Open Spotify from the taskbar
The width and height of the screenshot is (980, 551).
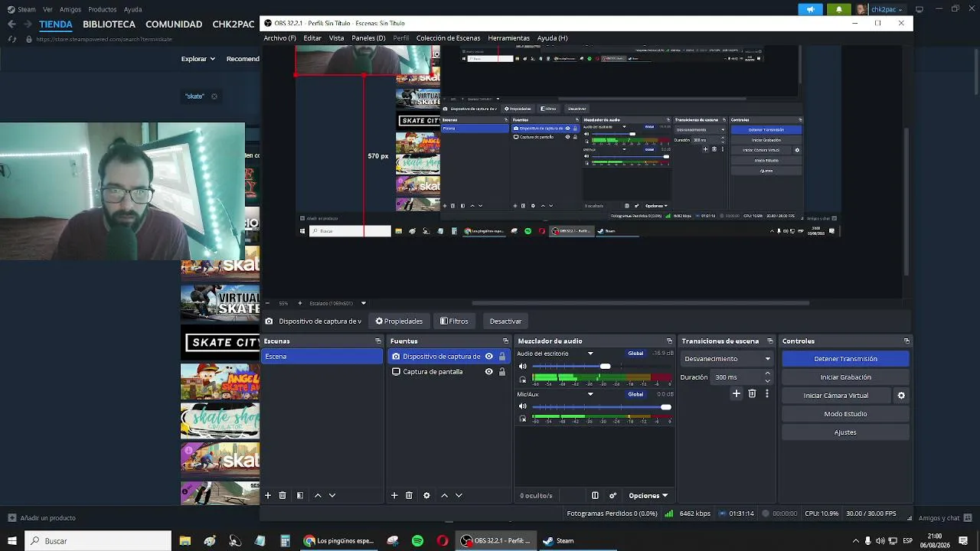(x=417, y=540)
